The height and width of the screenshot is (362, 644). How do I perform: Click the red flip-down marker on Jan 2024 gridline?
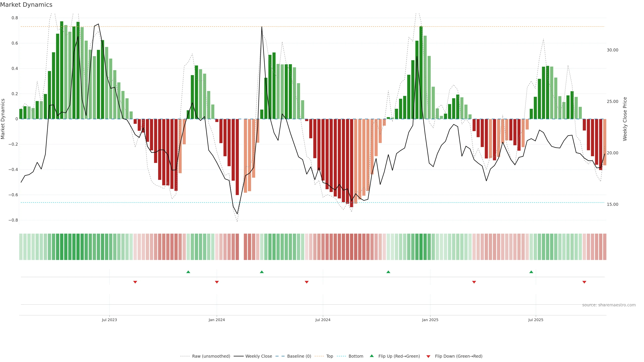click(217, 282)
